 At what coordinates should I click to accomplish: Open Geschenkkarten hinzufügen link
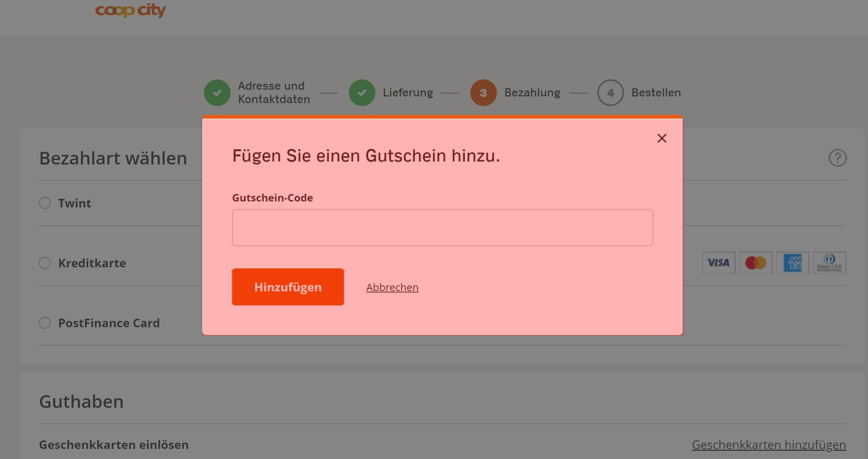pos(769,445)
